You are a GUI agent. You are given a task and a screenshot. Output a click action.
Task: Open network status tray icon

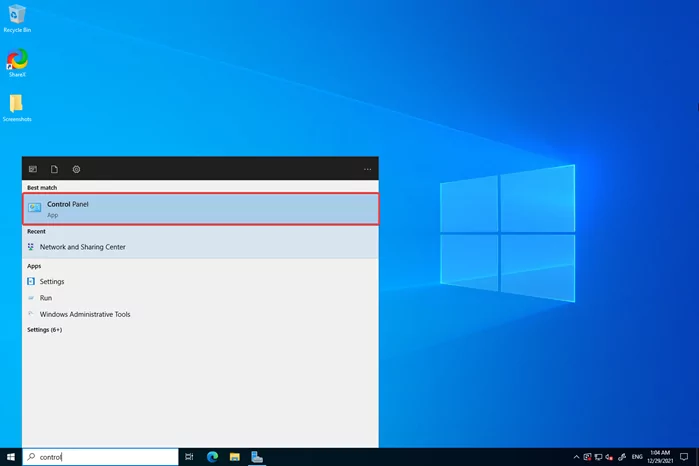coord(598,457)
